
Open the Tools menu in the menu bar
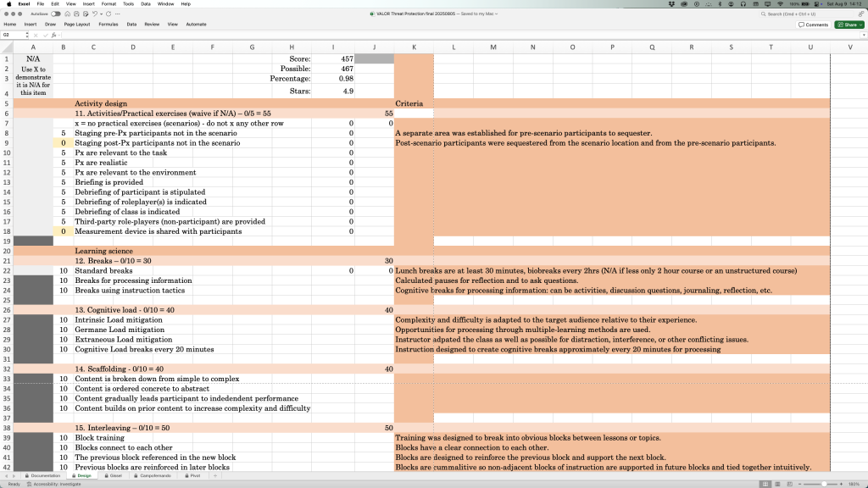click(x=129, y=4)
